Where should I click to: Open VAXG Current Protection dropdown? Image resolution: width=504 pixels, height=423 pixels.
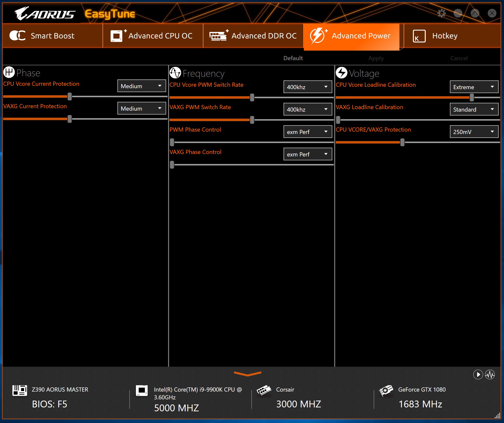[x=142, y=108]
